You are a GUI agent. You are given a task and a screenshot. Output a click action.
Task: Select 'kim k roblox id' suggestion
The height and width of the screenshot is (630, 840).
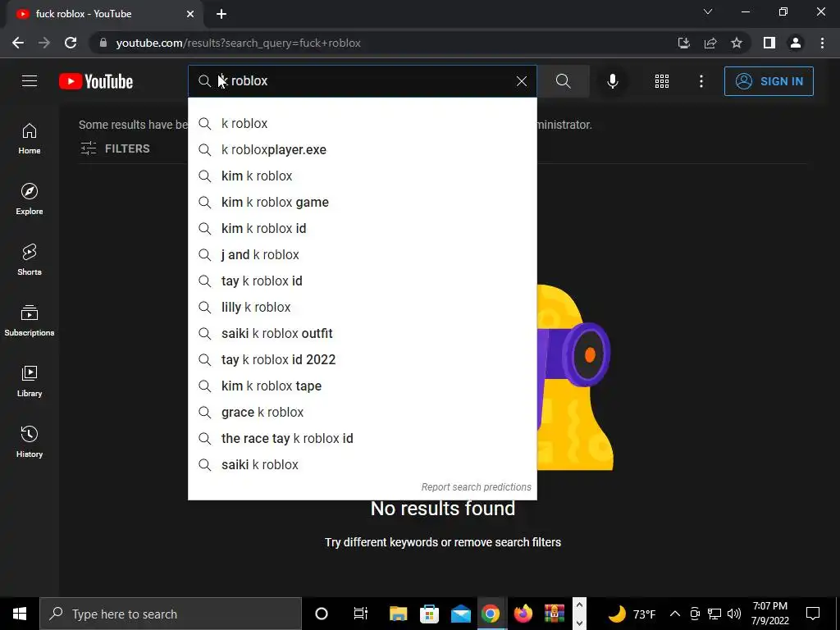362,228
